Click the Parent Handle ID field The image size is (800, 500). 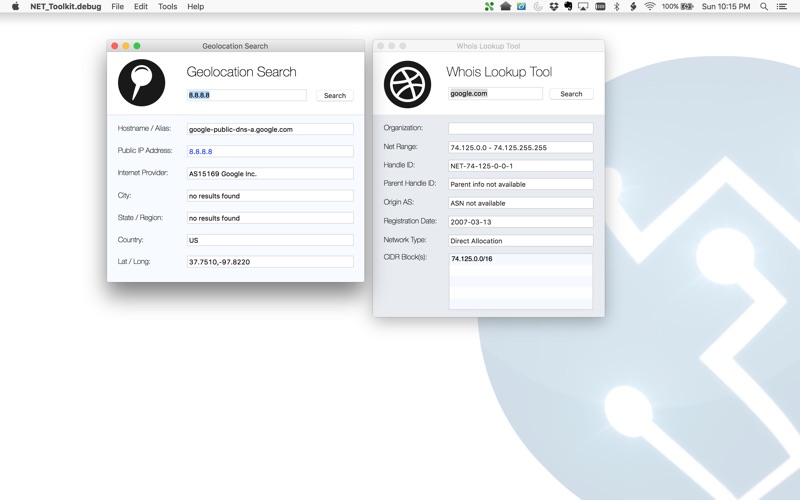(520, 184)
